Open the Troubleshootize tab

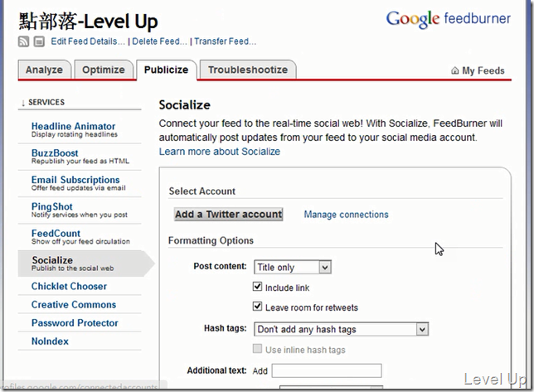tap(248, 70)
